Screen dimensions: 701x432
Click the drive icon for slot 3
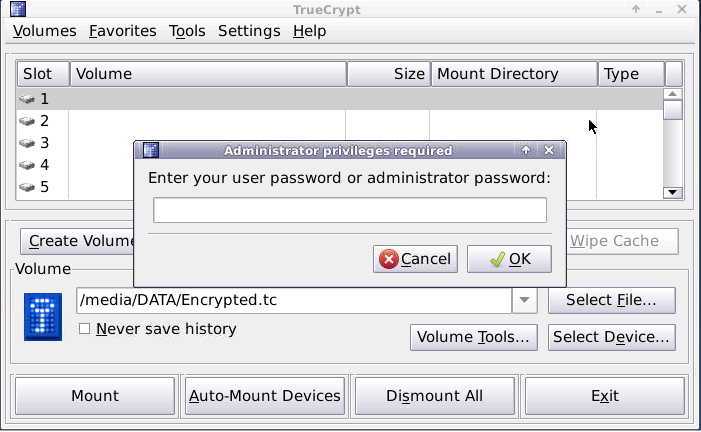(27, 143)
